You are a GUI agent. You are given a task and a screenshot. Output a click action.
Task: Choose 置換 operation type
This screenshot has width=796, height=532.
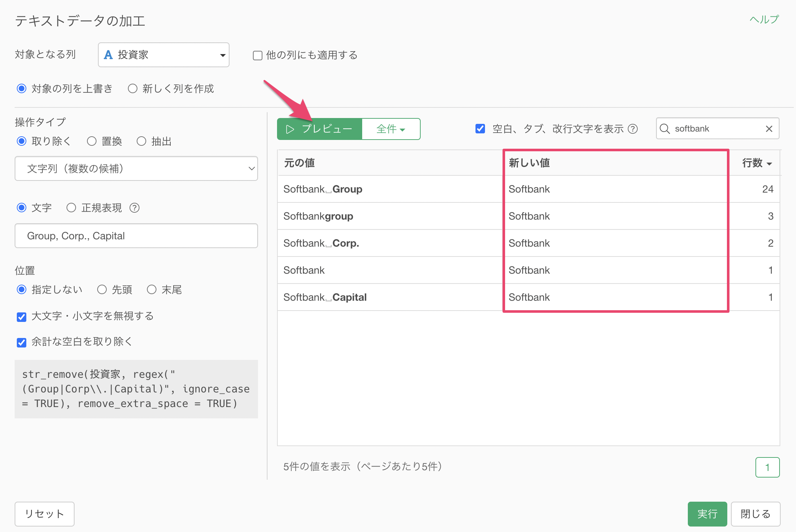[92, 141]
